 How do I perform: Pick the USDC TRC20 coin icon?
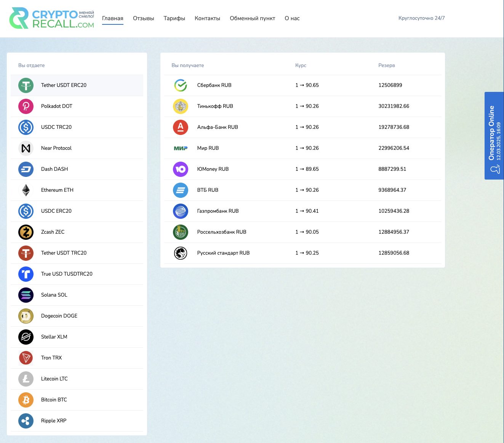pyautogui.click(x=26, y=127)
